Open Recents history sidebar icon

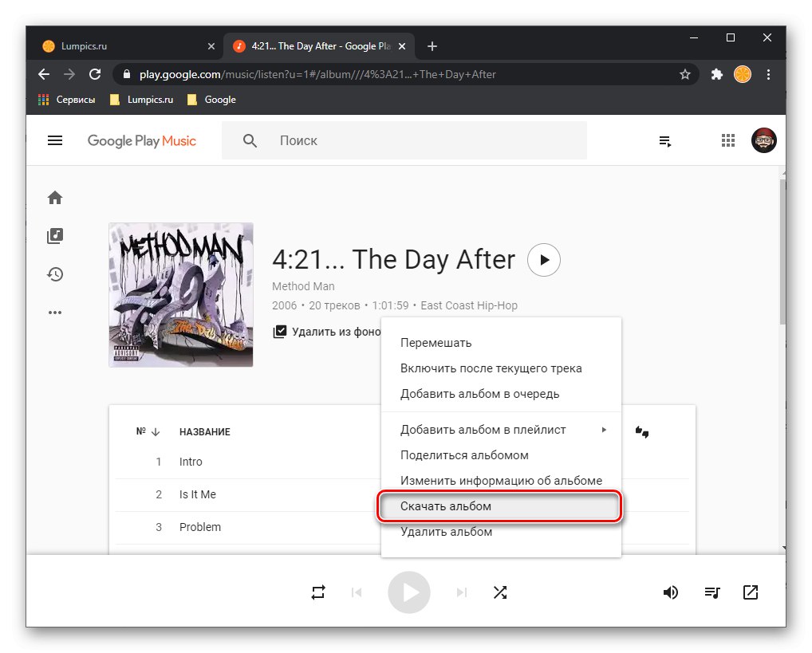click(55, 274)
